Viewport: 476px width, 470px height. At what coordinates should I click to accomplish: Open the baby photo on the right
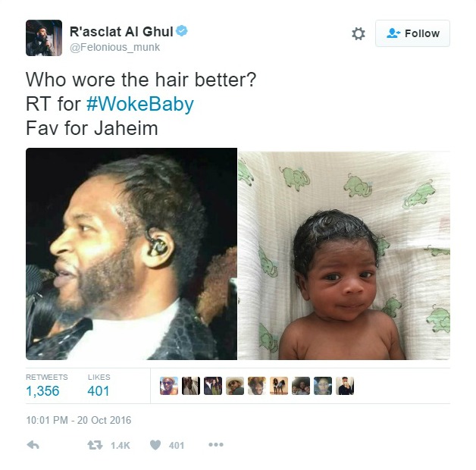pyautogui.click(x=344, y=255)
